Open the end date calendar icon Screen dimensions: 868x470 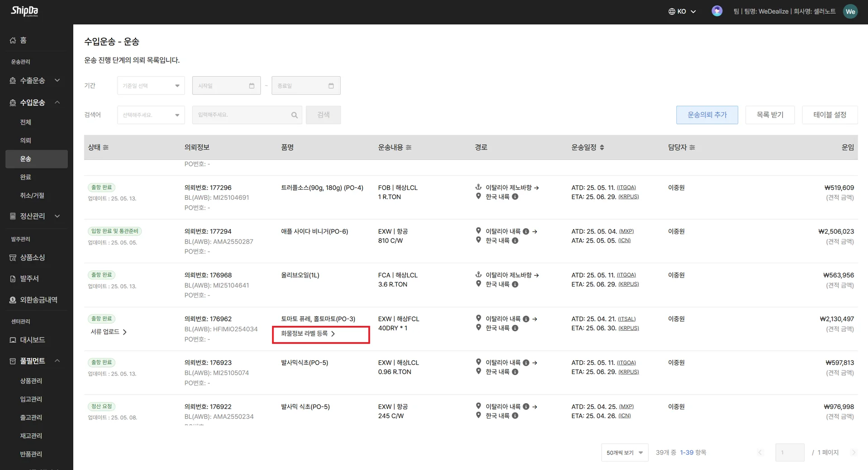[331, 86]
